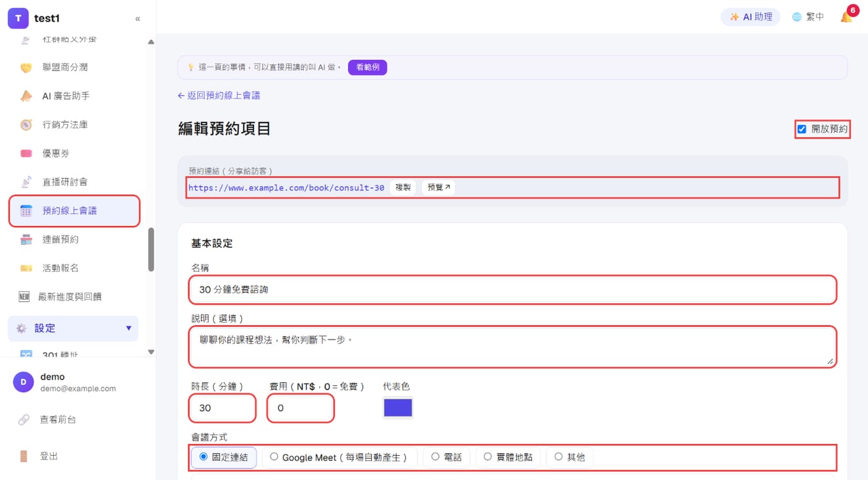Select Google Meet radio option
The width and height of the screenshot is (868, 480).
coord(339,457)
